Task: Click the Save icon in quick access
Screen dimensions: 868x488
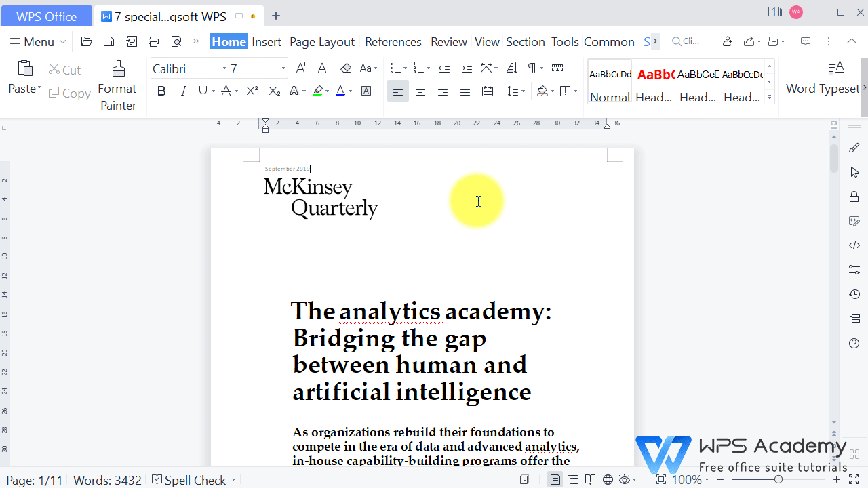Action: coord(108,42)
